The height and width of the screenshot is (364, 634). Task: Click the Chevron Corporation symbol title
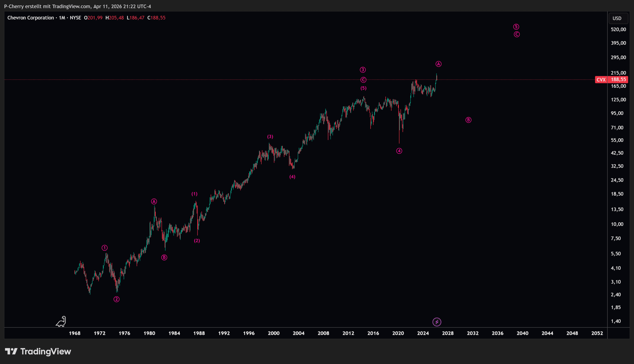pos(30,18)
